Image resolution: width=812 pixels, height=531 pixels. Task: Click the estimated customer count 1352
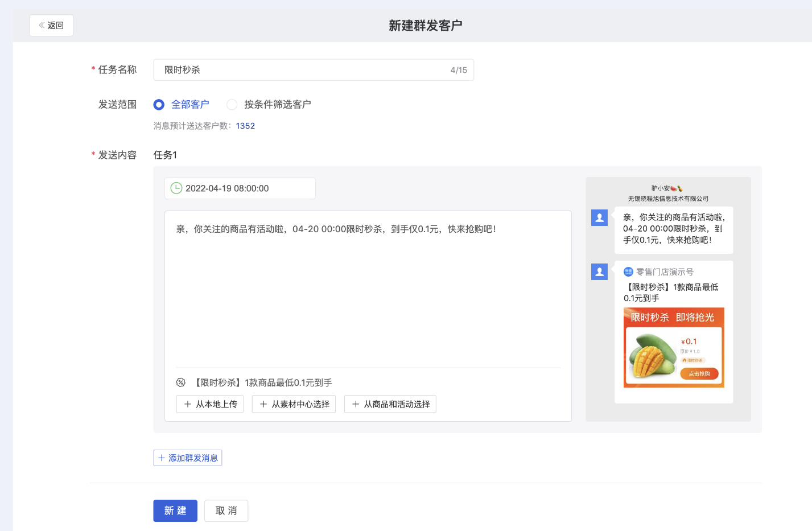pyautogui.click(x=245, y=126)
